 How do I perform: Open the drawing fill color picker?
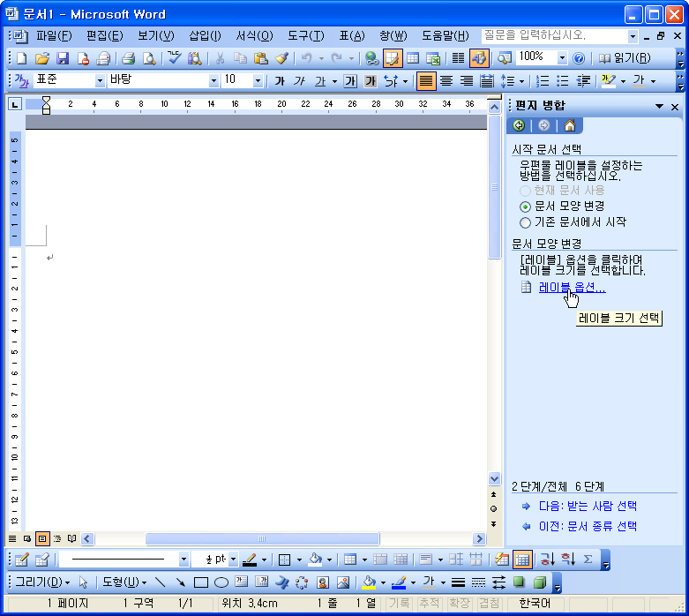point(383,582)
